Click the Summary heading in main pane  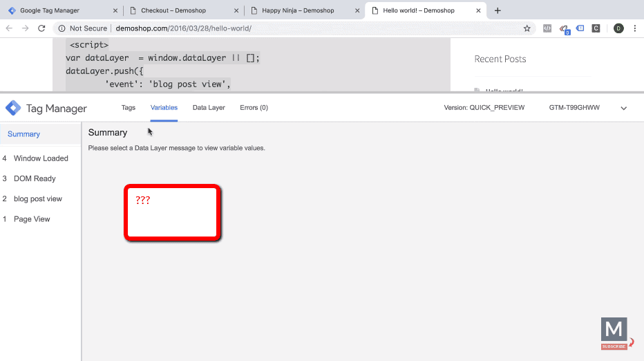pos(108,132)
